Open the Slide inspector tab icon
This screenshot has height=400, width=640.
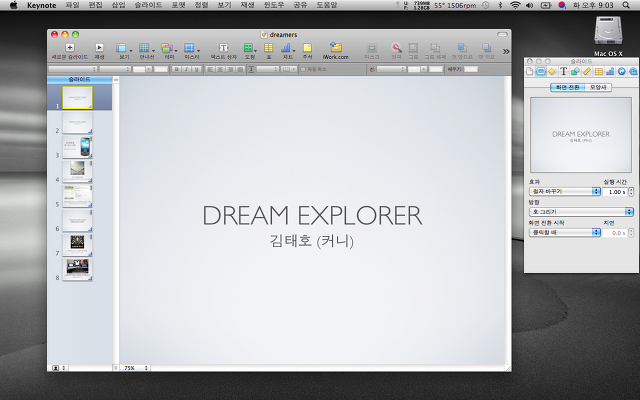(540, 72)
